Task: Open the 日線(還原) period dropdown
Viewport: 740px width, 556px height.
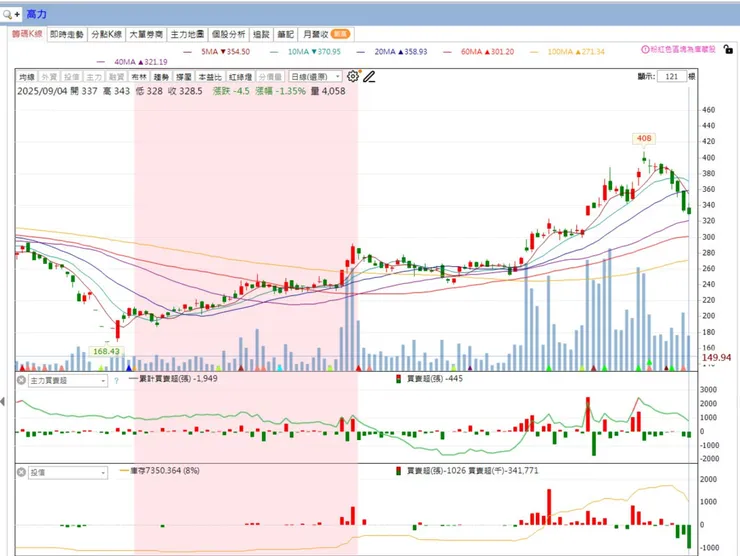Action: click(315, 76)
